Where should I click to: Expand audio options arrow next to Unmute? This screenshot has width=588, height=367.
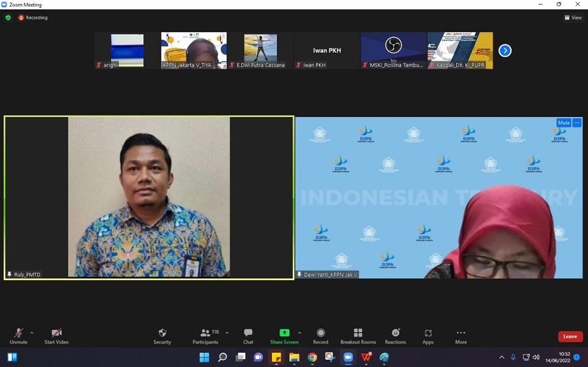coord(32,332)
